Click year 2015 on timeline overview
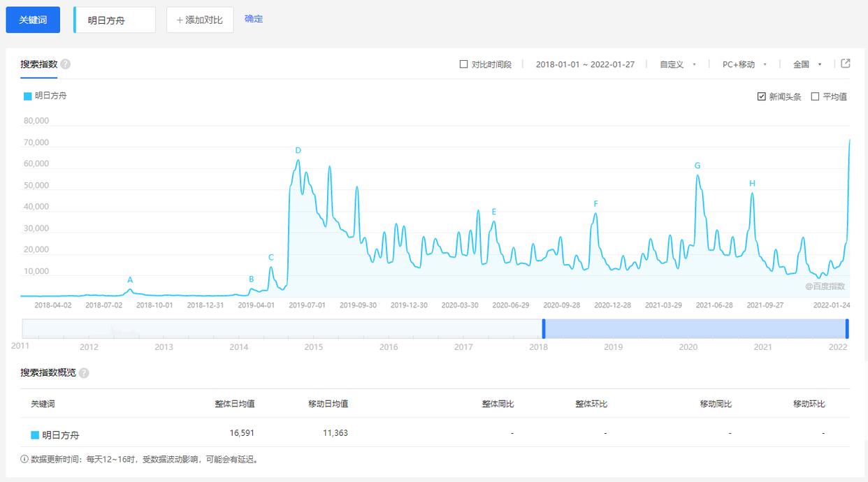Viewport: 868px width, 482px height. (x=314, y=347)
